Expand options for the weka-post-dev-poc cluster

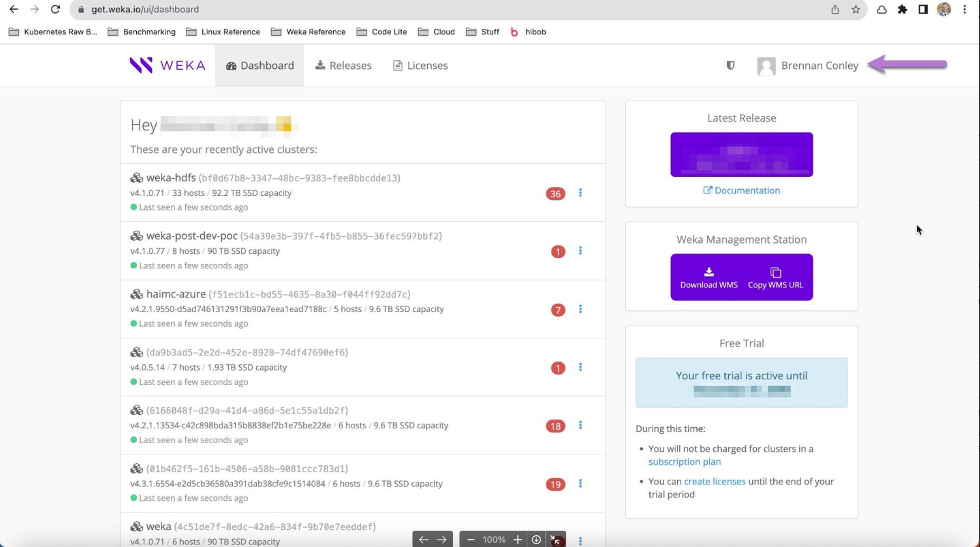(x=580, y=251)
